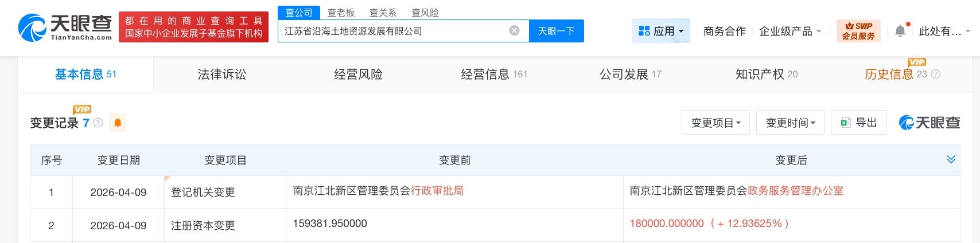Select the 查老板 search tab
Image resolution: width=980 pixels, height=243 pixels.
341,13
